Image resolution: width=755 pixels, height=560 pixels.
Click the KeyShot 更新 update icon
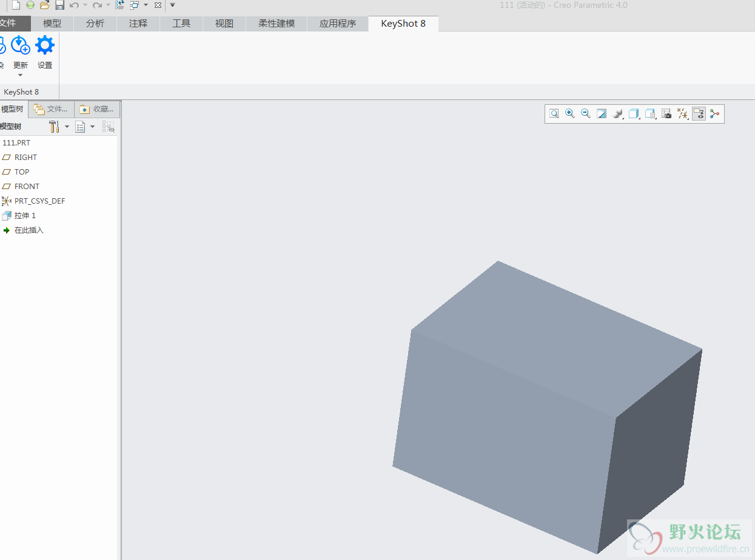coord(21,45)
